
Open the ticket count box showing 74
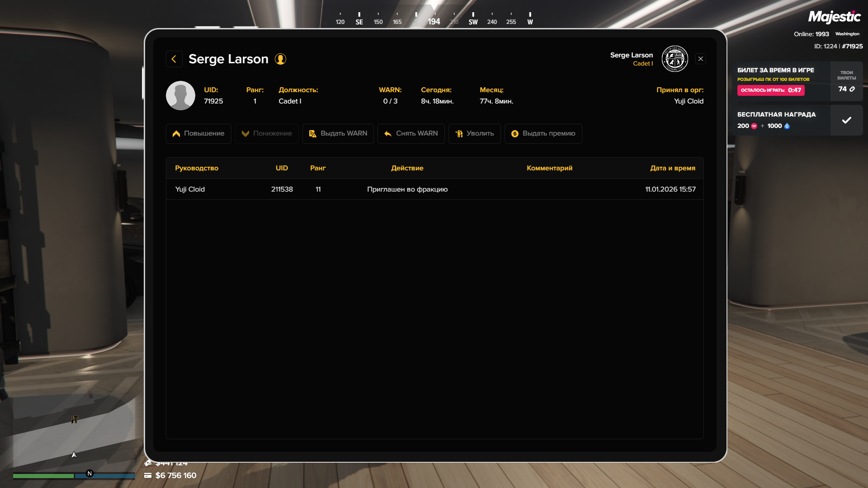point(847,81)
